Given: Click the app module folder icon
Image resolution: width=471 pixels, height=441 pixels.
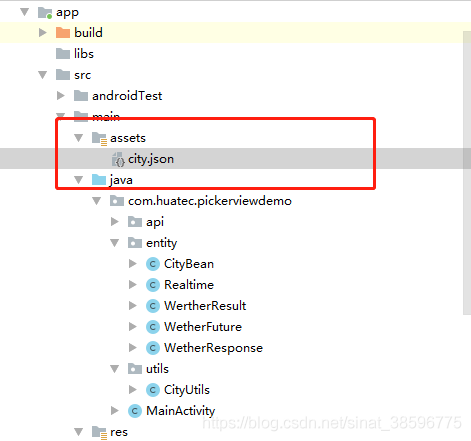Looking at the screenshot, I should [45, 13].
